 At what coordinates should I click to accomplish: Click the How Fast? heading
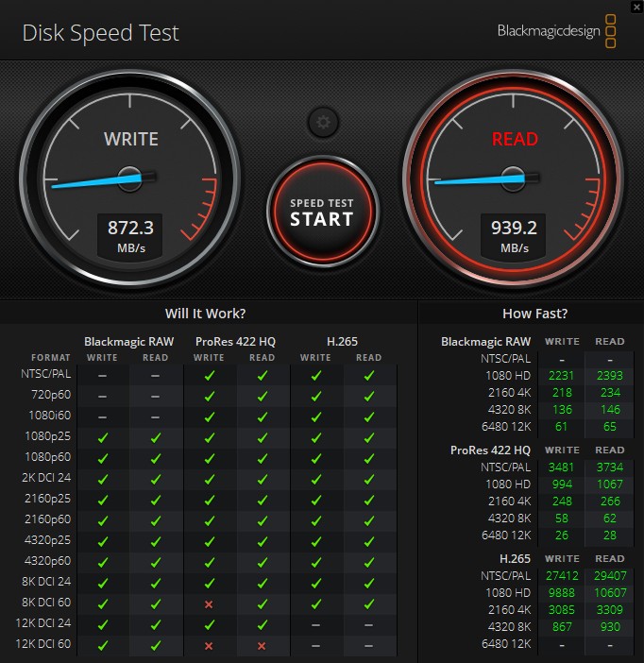click(534, 314)
